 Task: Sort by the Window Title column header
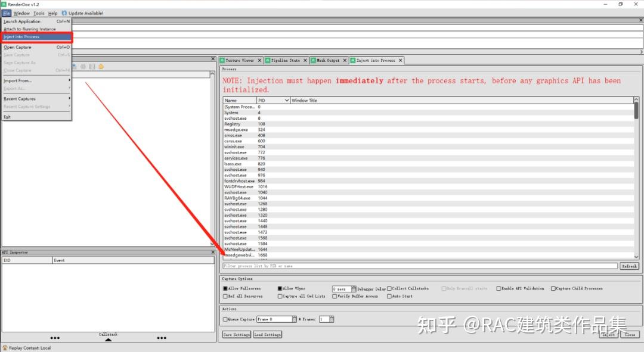point(462,100)
